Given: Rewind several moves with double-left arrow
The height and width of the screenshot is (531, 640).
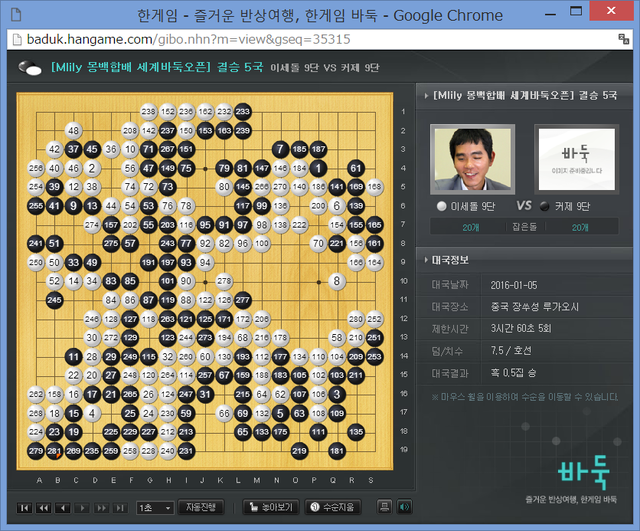Looking at the screenshot, I should (x=43, y=508).
